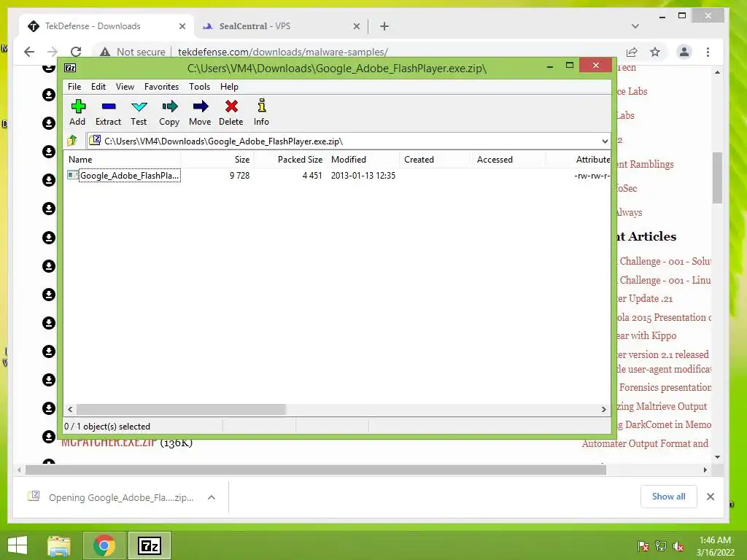Close the Chrome downloads bar

(711, 496)
